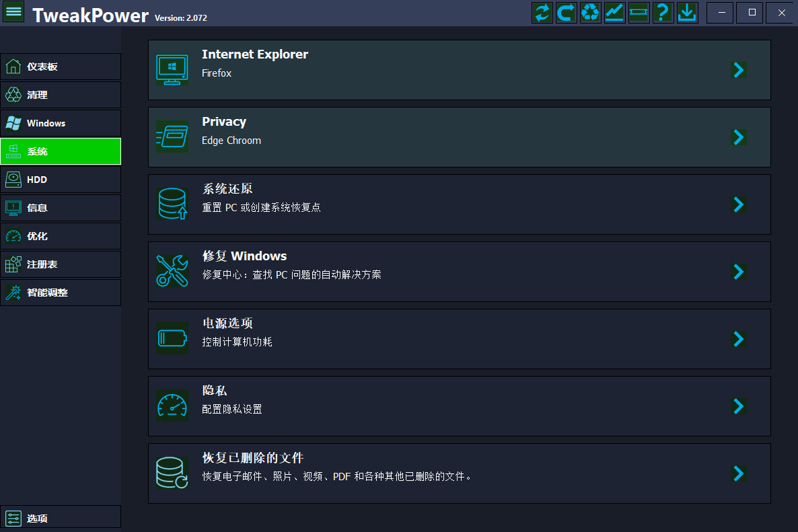This screenshot has height=532, width=798.
Task: Click the drive icon beside HDD
Action: (x=13, y=180)
